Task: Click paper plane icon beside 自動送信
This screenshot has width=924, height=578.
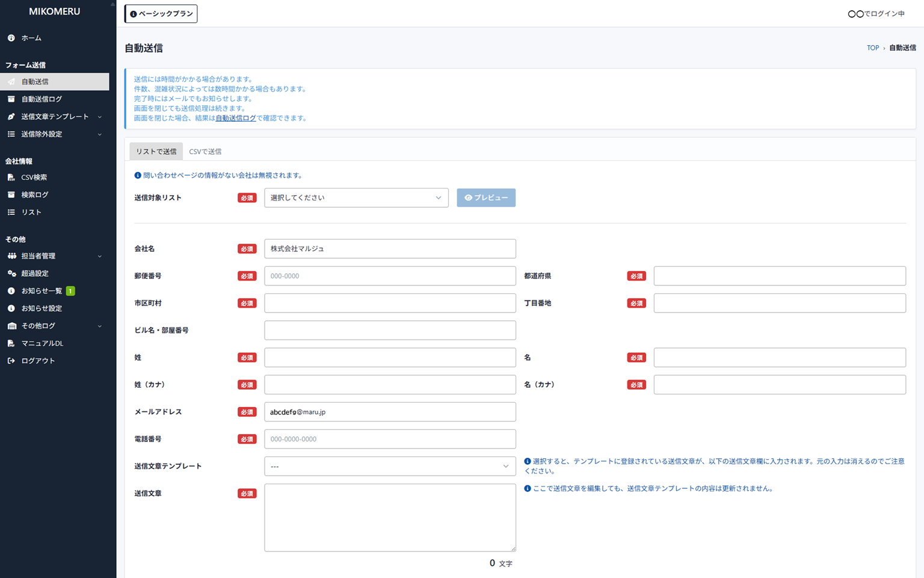Action: [11, 82]
